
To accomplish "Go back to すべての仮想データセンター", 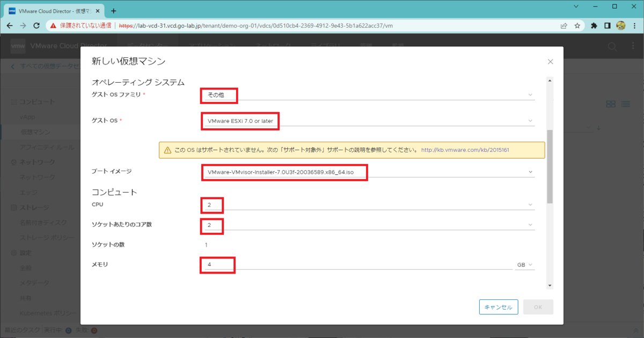I will click(x=45, y=67).
